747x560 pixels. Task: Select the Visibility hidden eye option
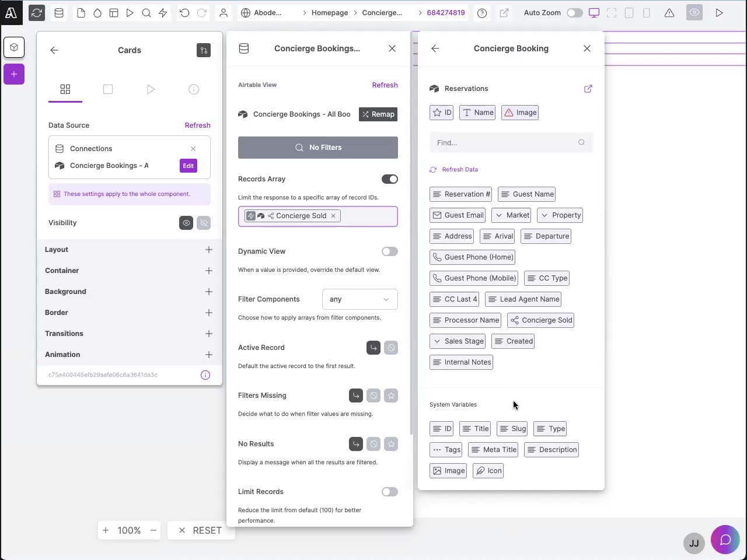coord(204,223)
